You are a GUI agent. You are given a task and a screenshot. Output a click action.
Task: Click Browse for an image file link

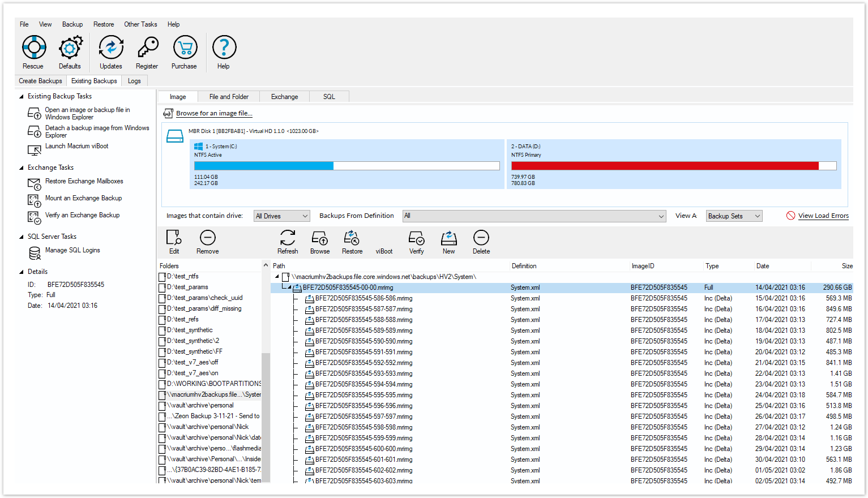coord(214,113)
